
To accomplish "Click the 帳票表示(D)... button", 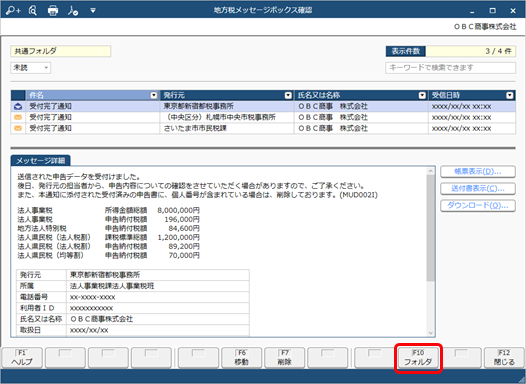I will point(478,171).
